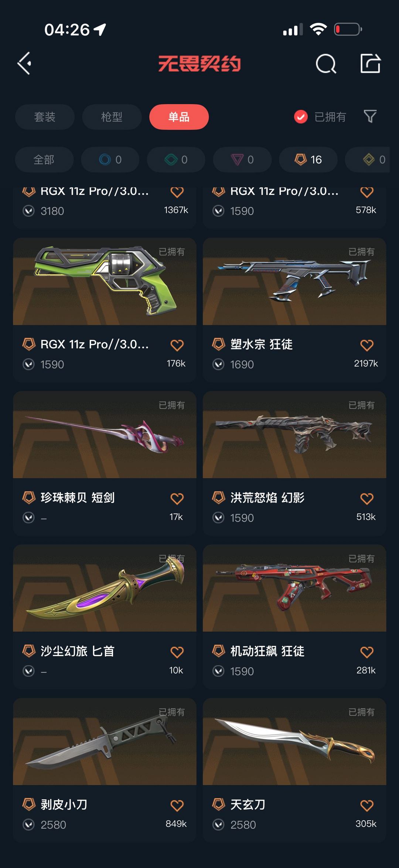The height and width of the screenshot is (868, 399).
Task: Open the filter funnel icon
Action: 370,116
